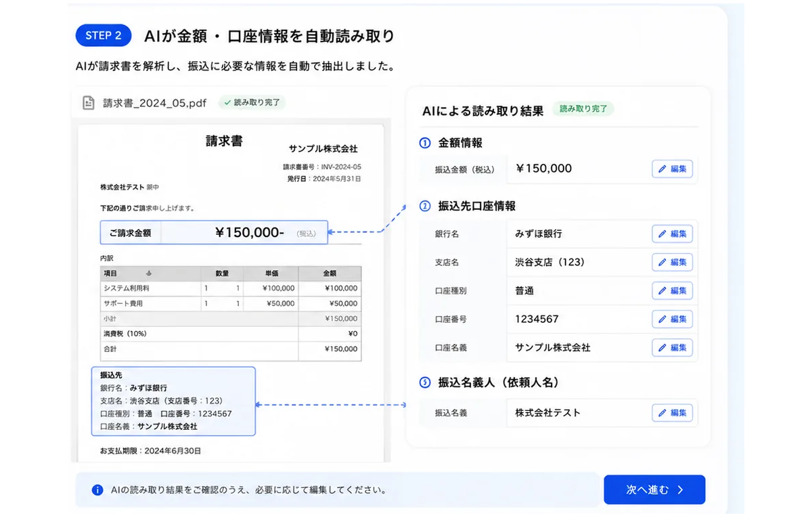Click the 振込先口座情報 section heading

477,206
